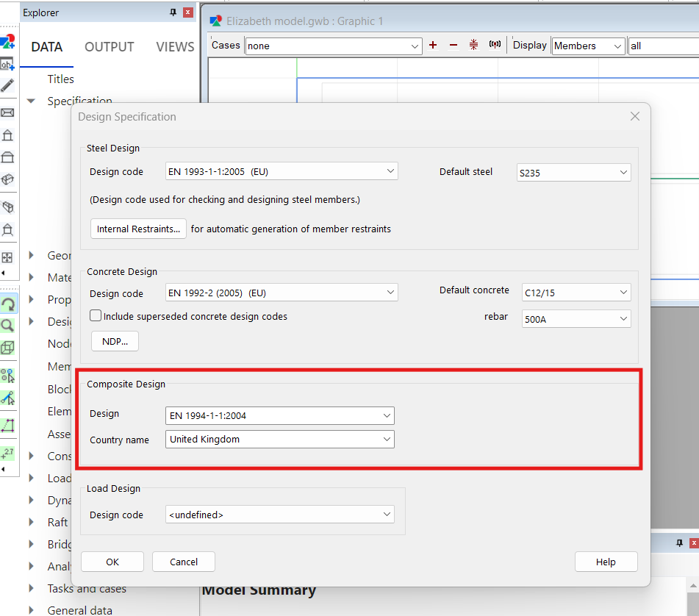Select the polyline selection tool
The height and width of the screenshot is (616, 699).
point(9,425)
